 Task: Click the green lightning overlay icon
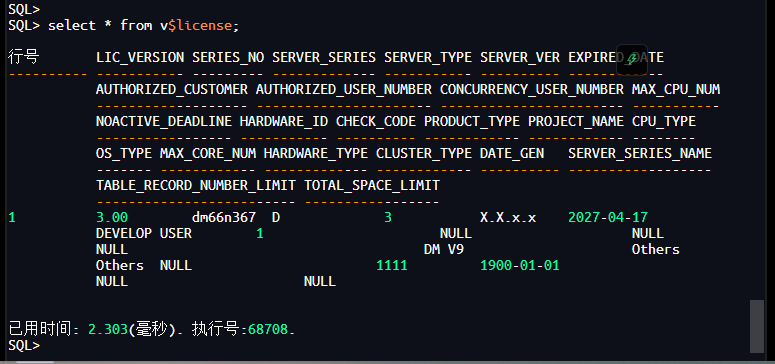(631, 60)
